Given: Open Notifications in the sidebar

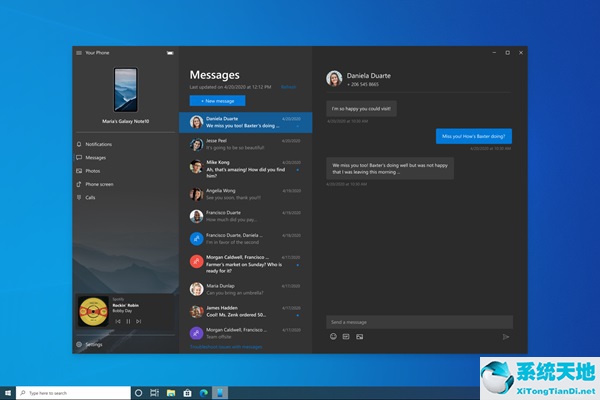Looking at the screenshot, I should click(99, 144).
